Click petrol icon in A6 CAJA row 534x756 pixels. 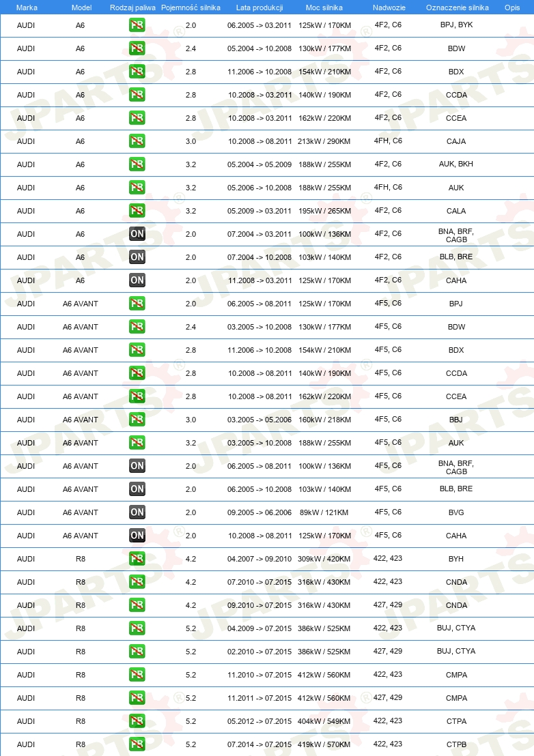(x=137, y=141)
